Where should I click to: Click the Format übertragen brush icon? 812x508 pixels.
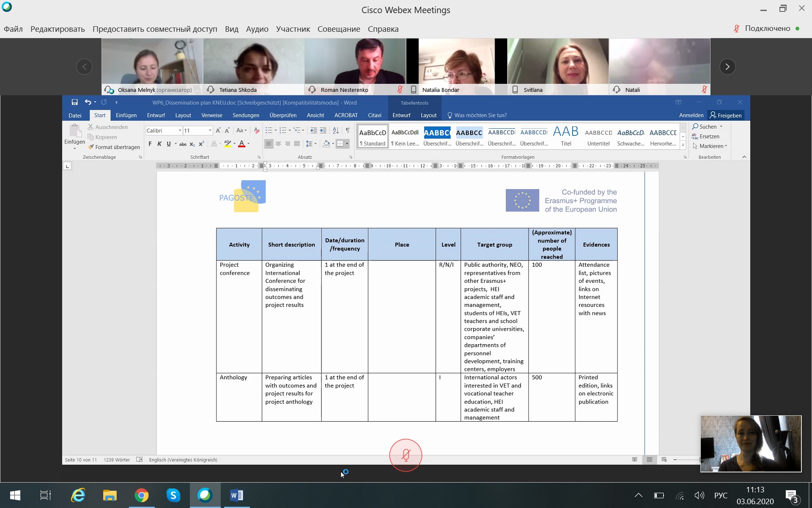pyautogui.click(x=91, y=147)
